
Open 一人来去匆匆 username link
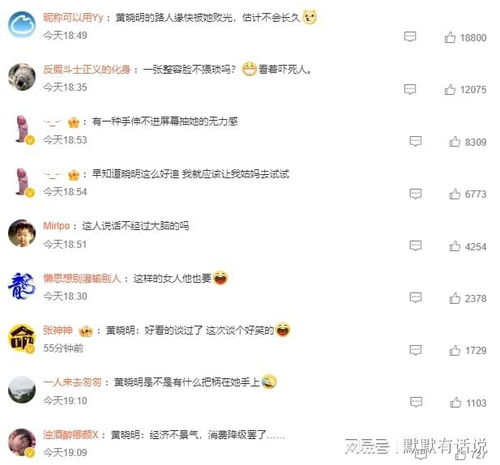72,382
